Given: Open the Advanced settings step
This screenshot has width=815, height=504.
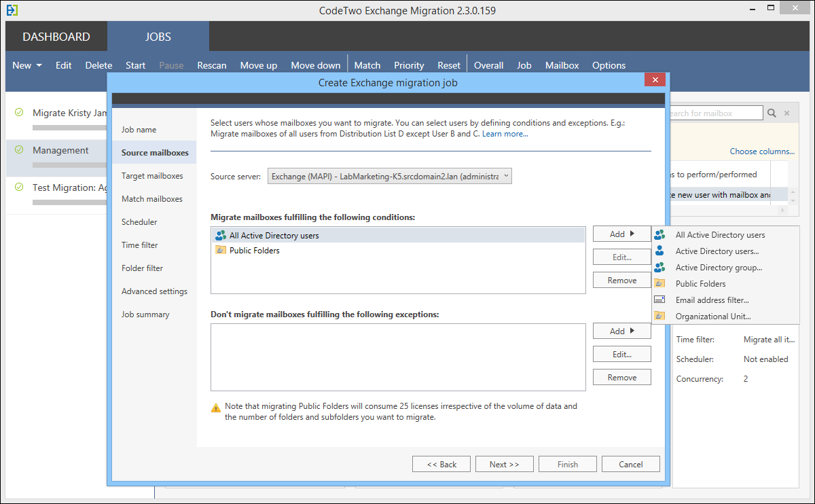Looking at the screenshot, I should pos(154,291).
